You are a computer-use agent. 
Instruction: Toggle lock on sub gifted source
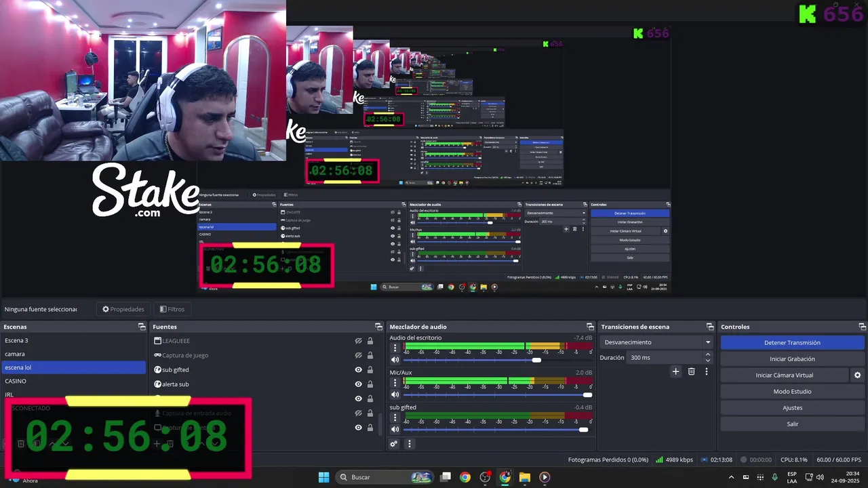point(370,370)
